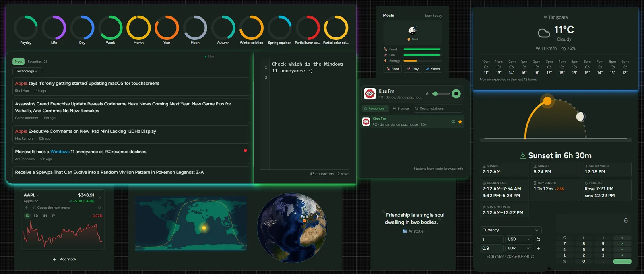Select Kiss Fm row in favourites list
The image size is (644, 274).
(x=413, y=122)
